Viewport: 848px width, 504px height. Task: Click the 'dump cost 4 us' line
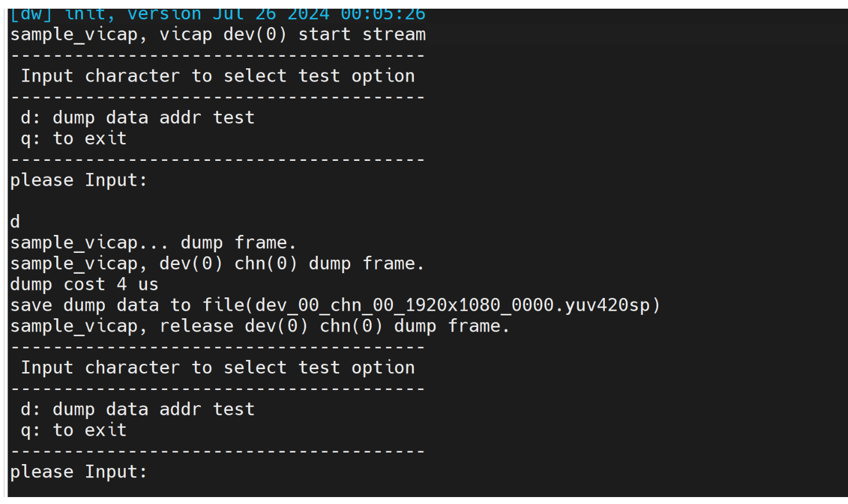click(84, 285)
